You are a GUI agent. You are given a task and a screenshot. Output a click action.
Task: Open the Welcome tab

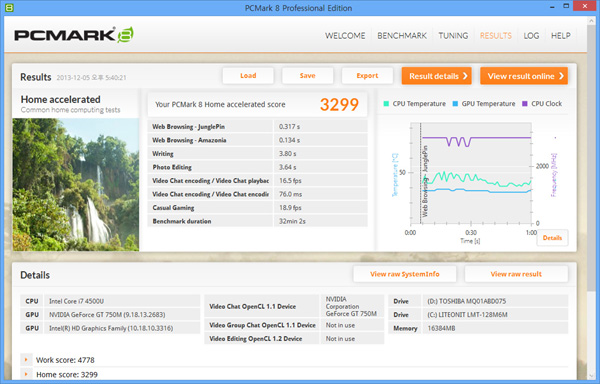(345, 36)
